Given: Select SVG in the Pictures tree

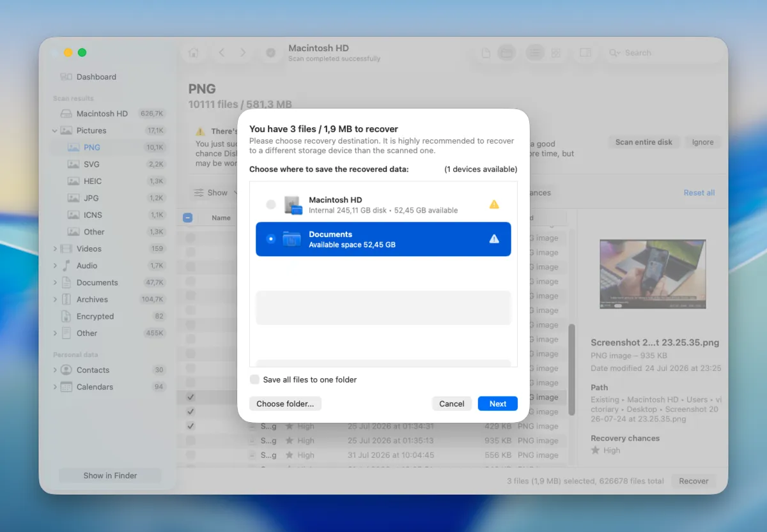Looking at the screenshot, I should (x=109, y=164).
